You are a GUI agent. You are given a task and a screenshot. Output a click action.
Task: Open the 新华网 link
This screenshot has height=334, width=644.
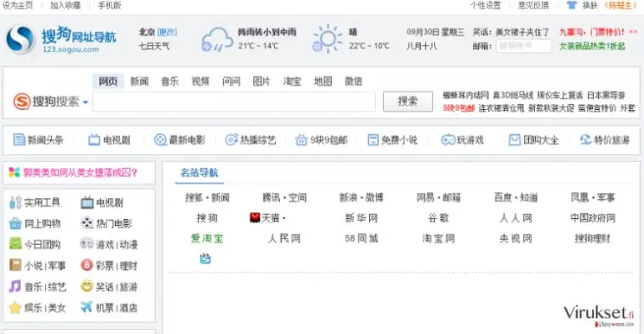(x=361, y=217)
